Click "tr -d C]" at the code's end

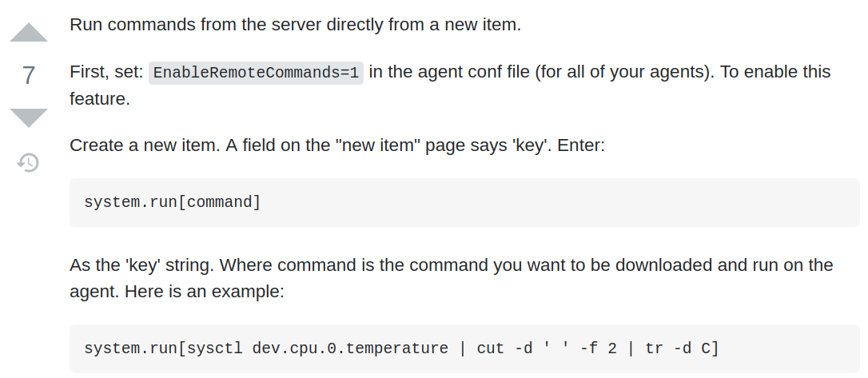(682, 348)
